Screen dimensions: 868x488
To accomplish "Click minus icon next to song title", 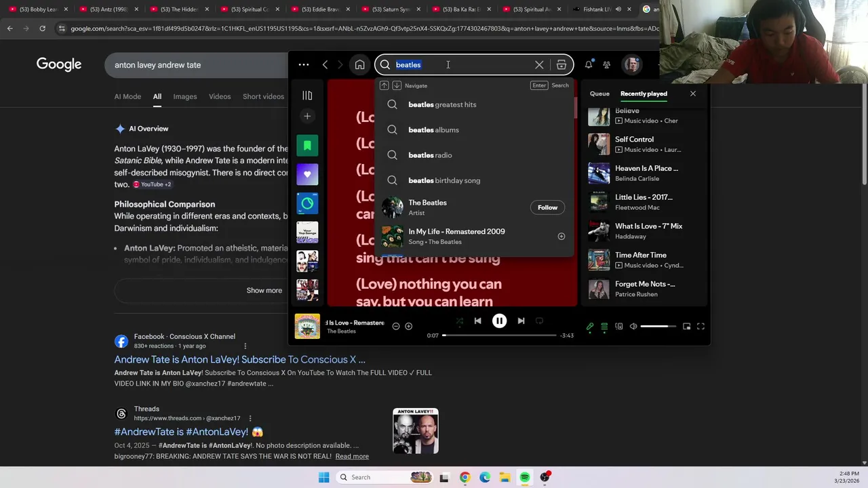I will 396,327.
